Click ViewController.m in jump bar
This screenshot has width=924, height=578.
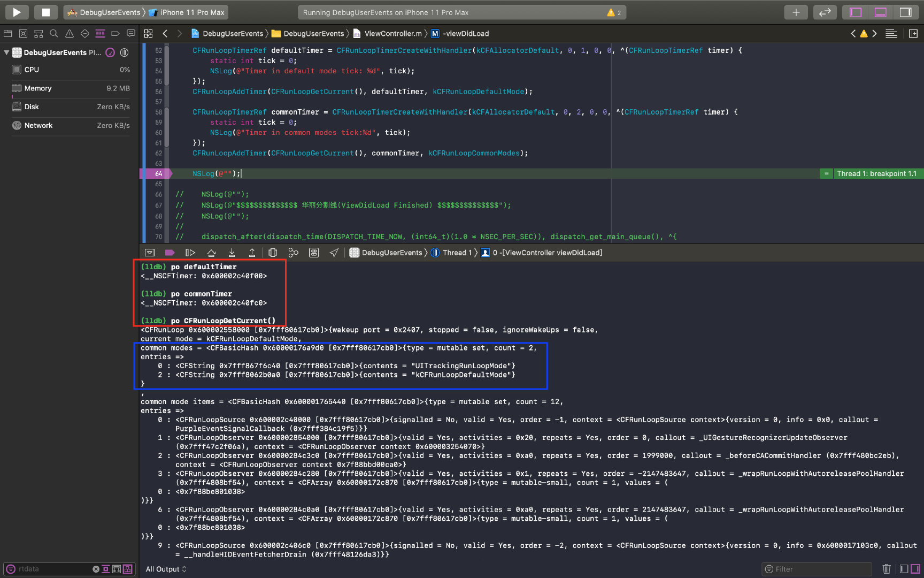pos(387,33)
